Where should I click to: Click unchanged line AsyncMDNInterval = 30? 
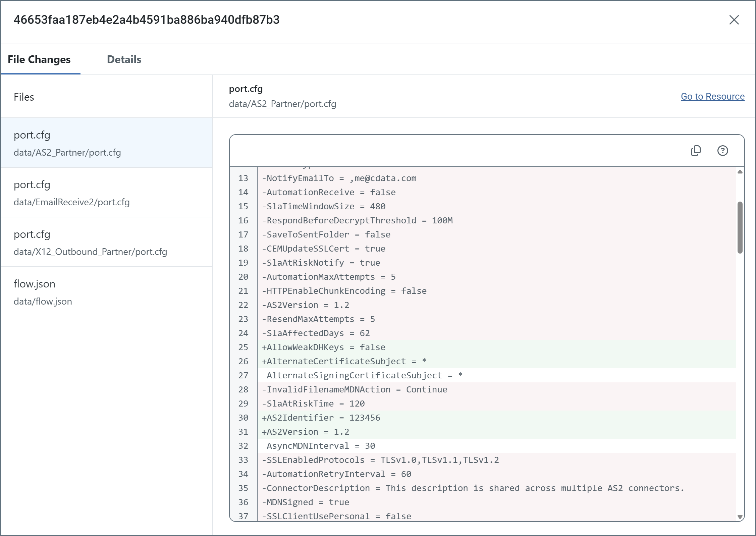pos(321,446)
